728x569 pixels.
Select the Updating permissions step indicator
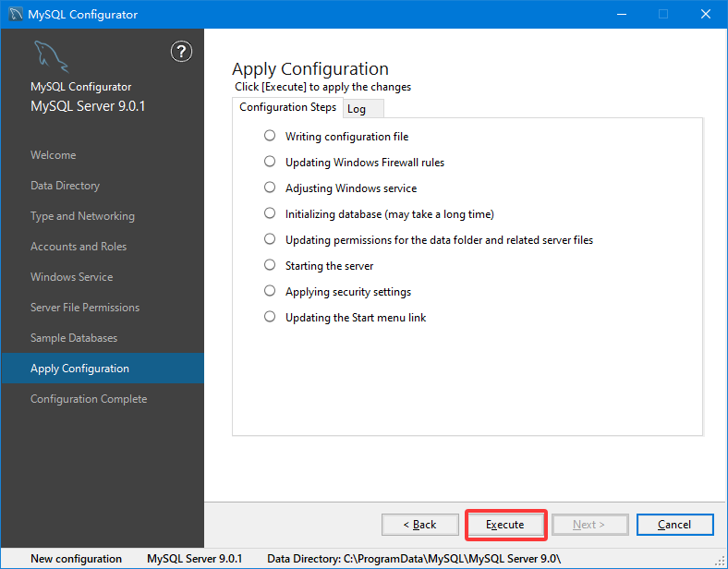270,239
